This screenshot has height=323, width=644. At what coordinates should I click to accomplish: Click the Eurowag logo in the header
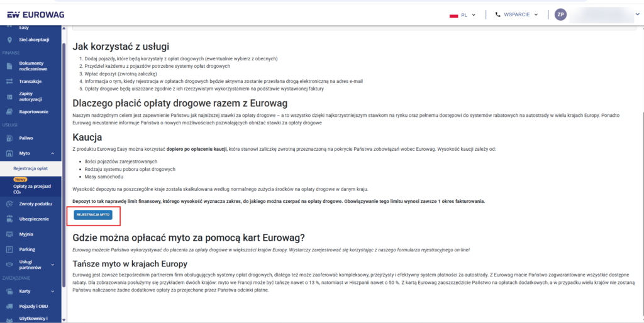[36, 15]
